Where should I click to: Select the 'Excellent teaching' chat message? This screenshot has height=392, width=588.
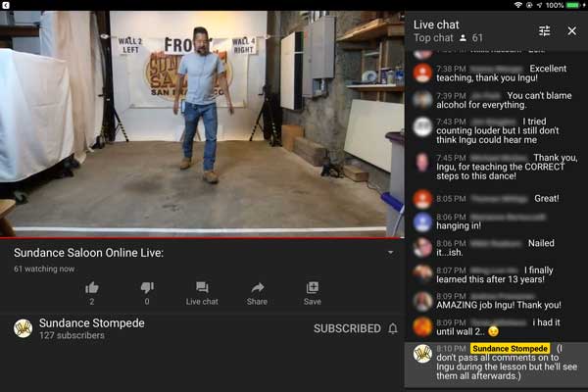pyautogui.click(x=496, y=73)
